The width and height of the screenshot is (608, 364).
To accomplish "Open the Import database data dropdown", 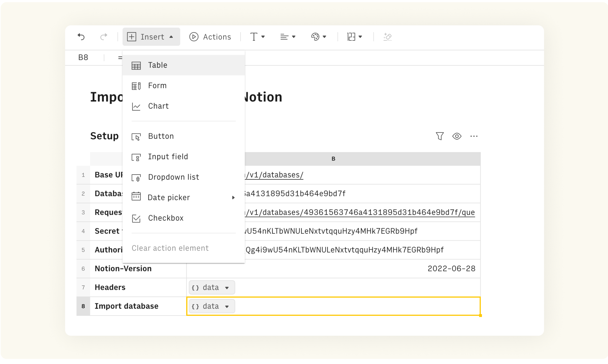I will pyautogui.click(x=212, y=306).
